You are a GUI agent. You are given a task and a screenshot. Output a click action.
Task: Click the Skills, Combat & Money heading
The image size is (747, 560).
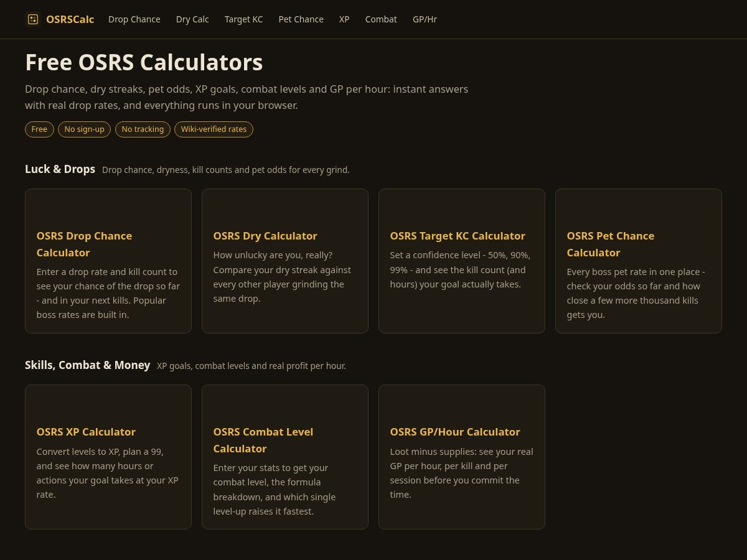87,365
